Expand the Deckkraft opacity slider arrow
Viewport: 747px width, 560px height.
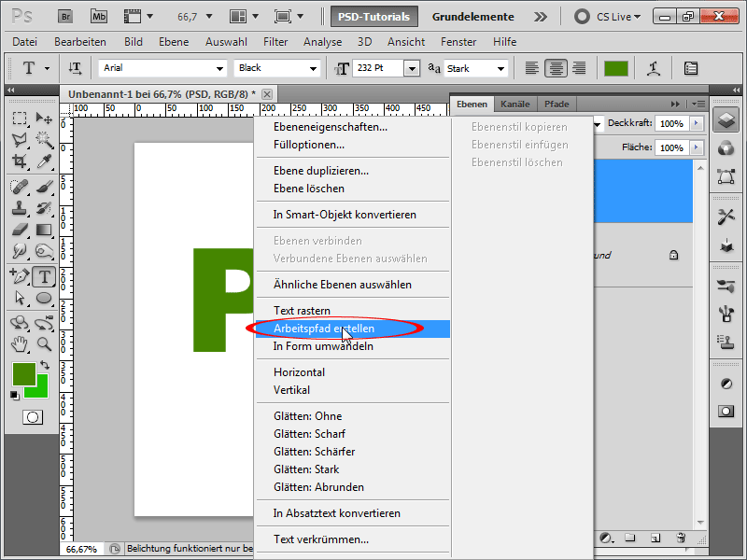point(696,123)
